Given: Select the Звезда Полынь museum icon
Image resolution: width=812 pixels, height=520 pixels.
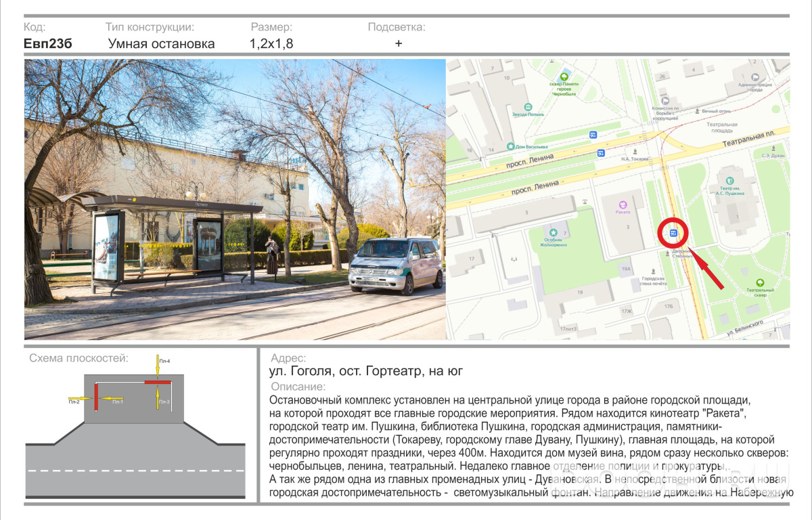Looking at the screenshot, I should tap(528, 107).
